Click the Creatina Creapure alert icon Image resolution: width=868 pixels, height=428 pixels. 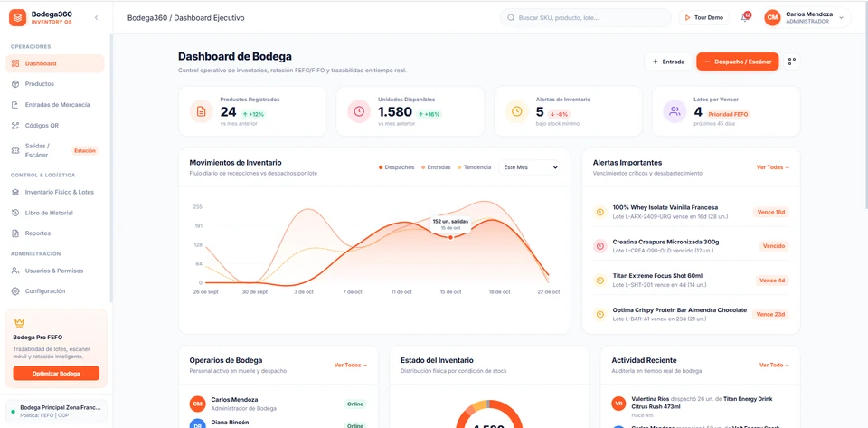599,246
